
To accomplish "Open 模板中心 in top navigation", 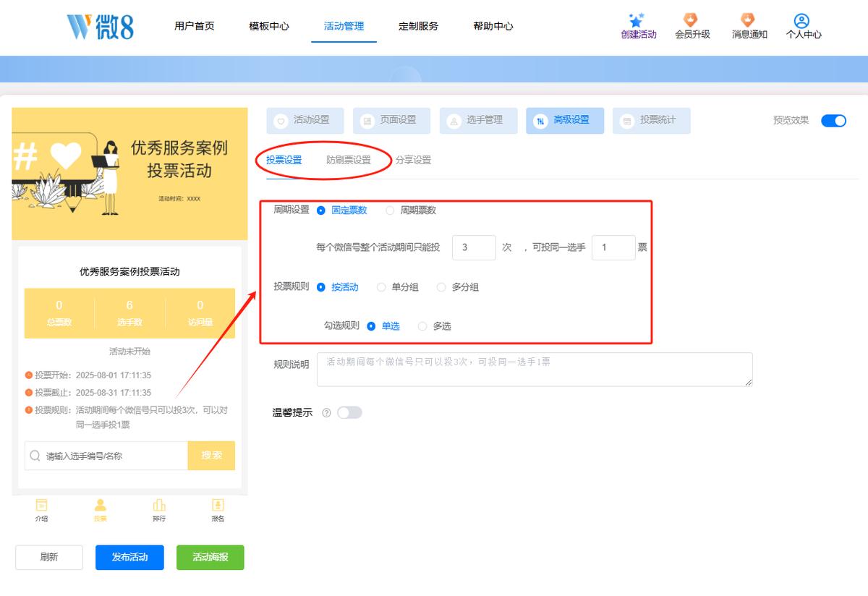I will pyautogui.click(x=269, y=26).
